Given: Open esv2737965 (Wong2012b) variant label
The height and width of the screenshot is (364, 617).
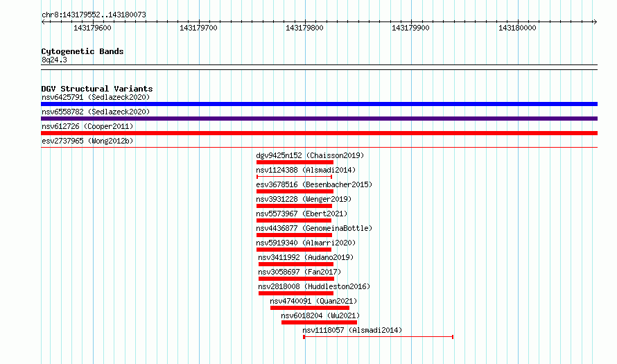Looking at the screenshot, I should [87, 141].
